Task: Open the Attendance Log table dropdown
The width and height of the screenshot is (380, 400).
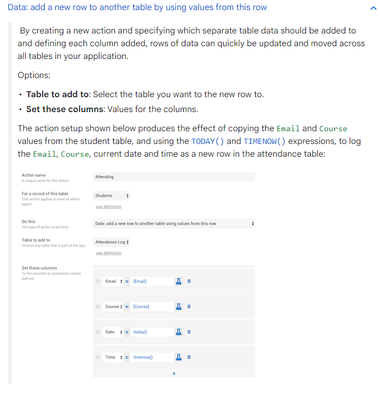Action: coord(111,242)
